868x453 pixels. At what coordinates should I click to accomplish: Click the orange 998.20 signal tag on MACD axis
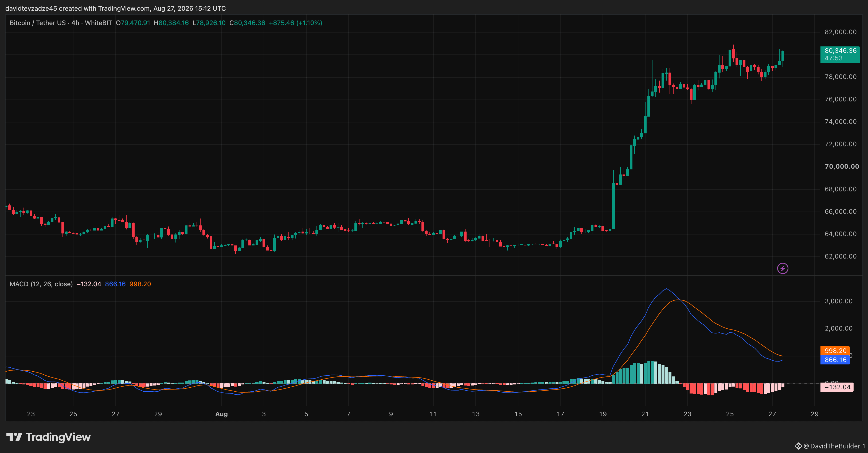835,351
